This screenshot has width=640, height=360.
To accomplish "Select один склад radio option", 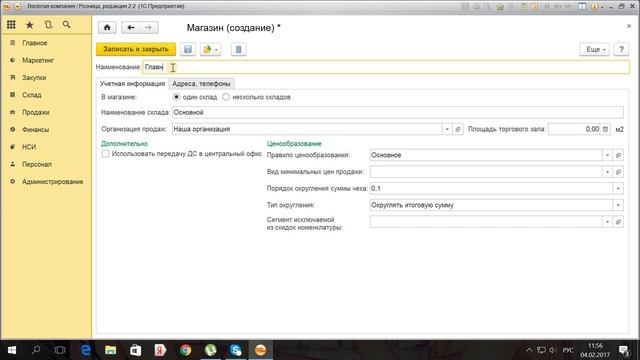I will click(x=176, y=97).
